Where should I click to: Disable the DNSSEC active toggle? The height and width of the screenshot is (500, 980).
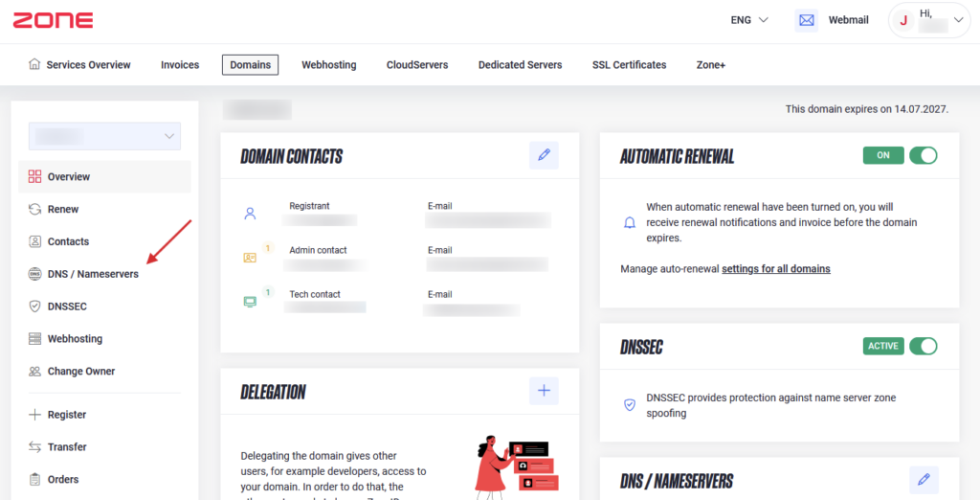click(x=923, y=346)
